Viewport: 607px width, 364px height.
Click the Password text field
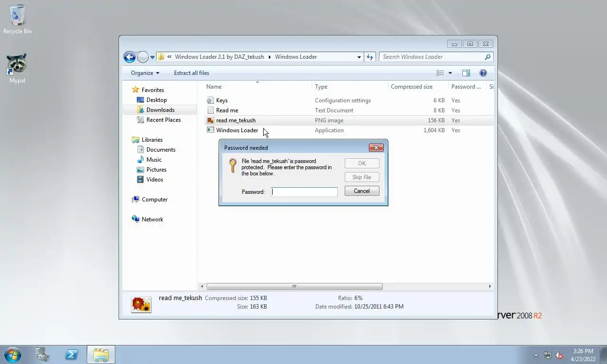(304, 192)
